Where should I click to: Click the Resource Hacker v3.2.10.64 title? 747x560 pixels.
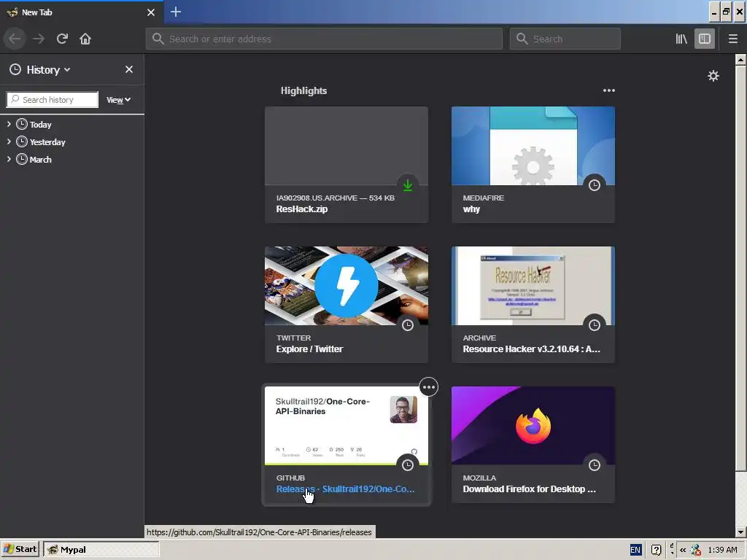point(532,349)
